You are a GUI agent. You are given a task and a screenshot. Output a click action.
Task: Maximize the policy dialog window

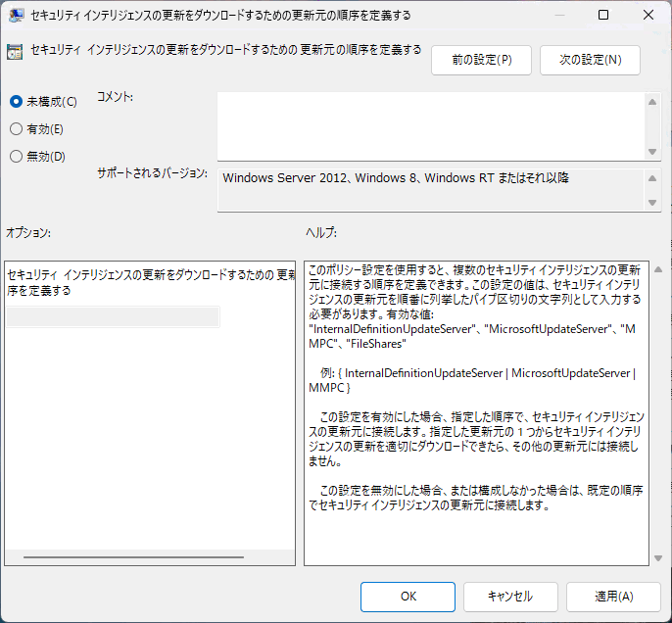602,15
